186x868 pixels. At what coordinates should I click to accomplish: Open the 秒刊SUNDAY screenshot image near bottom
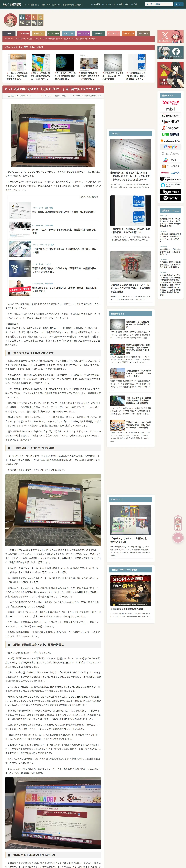(x=53, y=813)
